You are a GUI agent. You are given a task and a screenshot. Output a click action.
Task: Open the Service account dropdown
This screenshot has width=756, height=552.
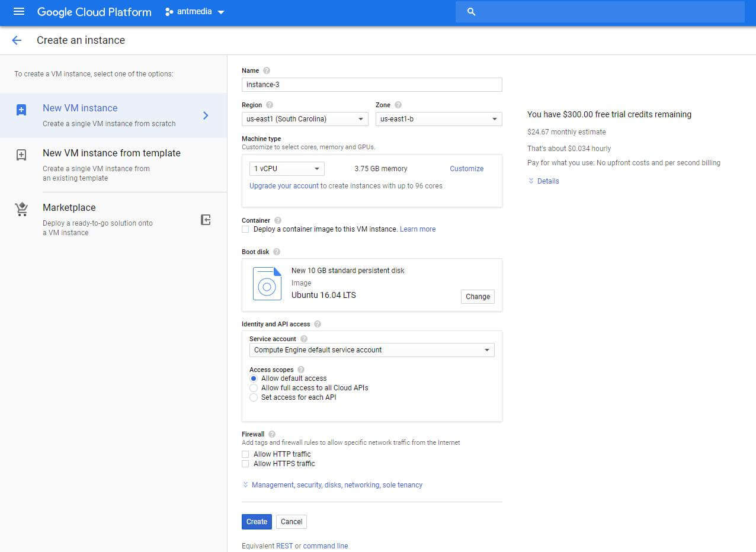[x=372, y=350]
